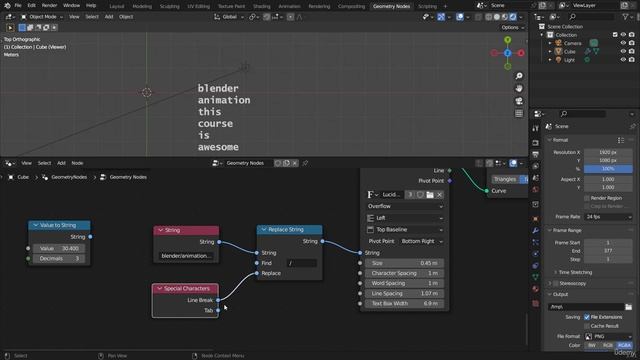Open the File Format PNG dropdown
This screenshot has height=360, width=640.
coord(608,336)
